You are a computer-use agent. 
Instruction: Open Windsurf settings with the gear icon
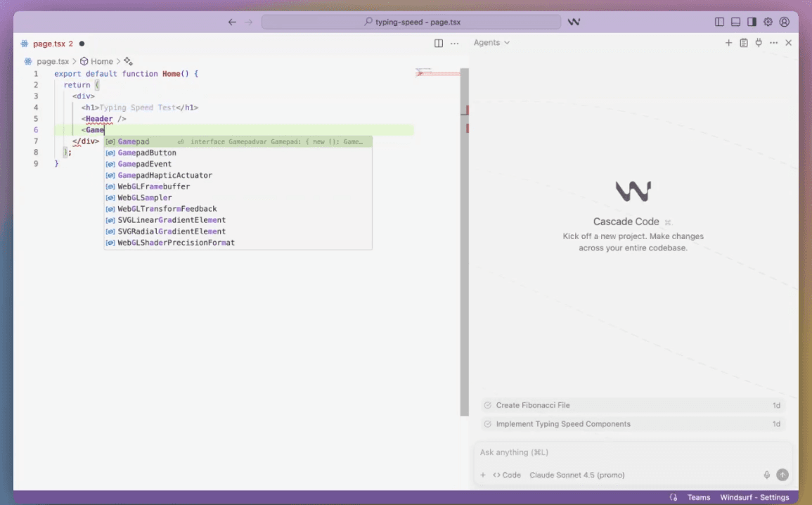point(768,22)
